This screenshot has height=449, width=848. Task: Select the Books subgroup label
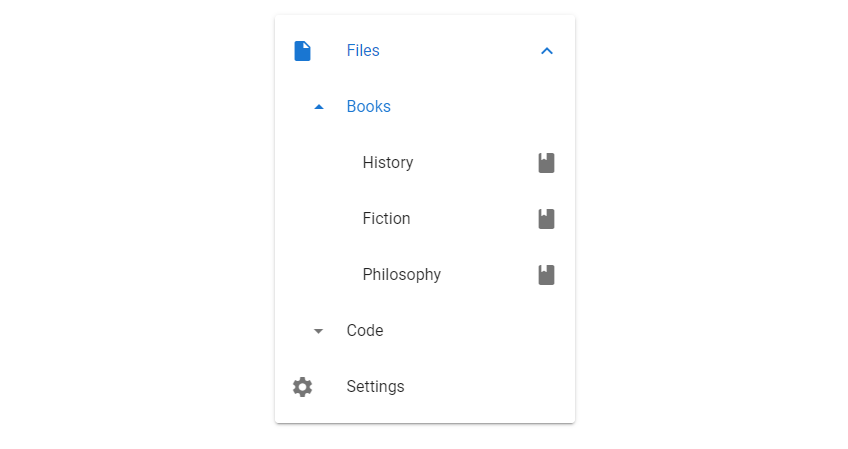pyautogui.click(x=368, y=107)
